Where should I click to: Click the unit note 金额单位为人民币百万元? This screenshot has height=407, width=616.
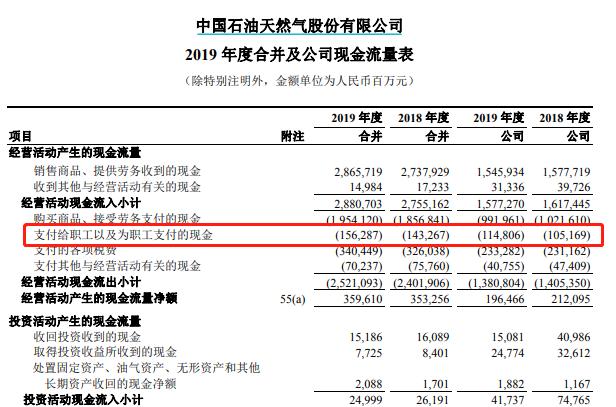coord(341,81)
